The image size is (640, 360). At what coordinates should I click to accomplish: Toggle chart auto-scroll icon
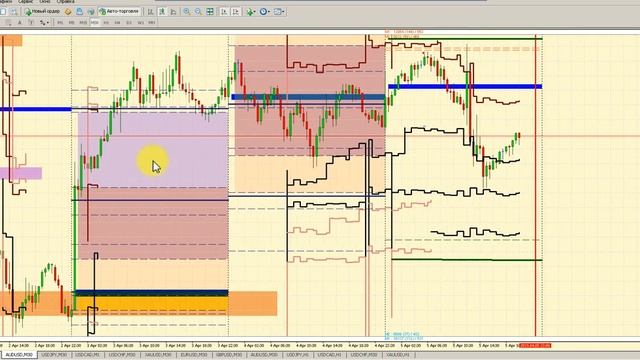(x=224, y=12)
